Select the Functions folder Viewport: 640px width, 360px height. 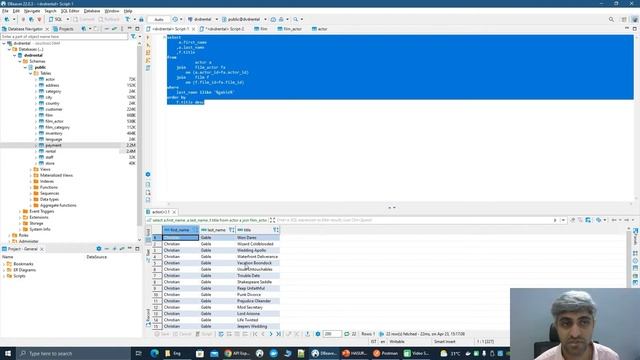click(49, 187)
